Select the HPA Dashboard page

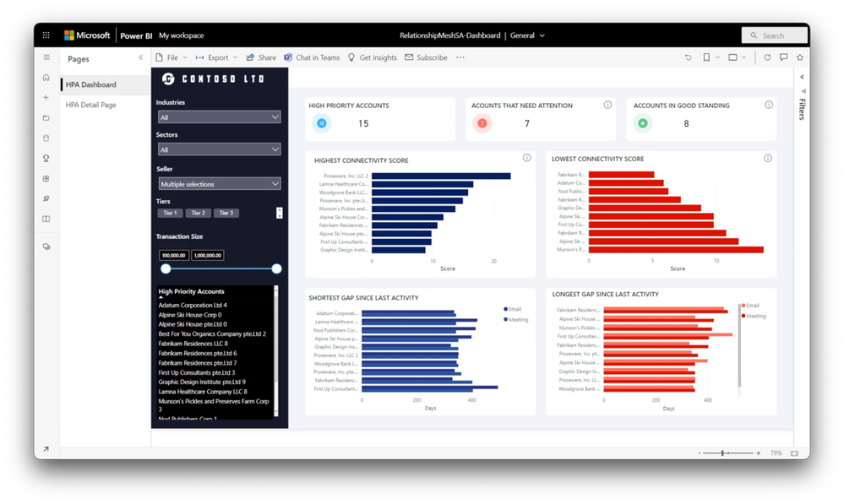click(x=106, y=84)
